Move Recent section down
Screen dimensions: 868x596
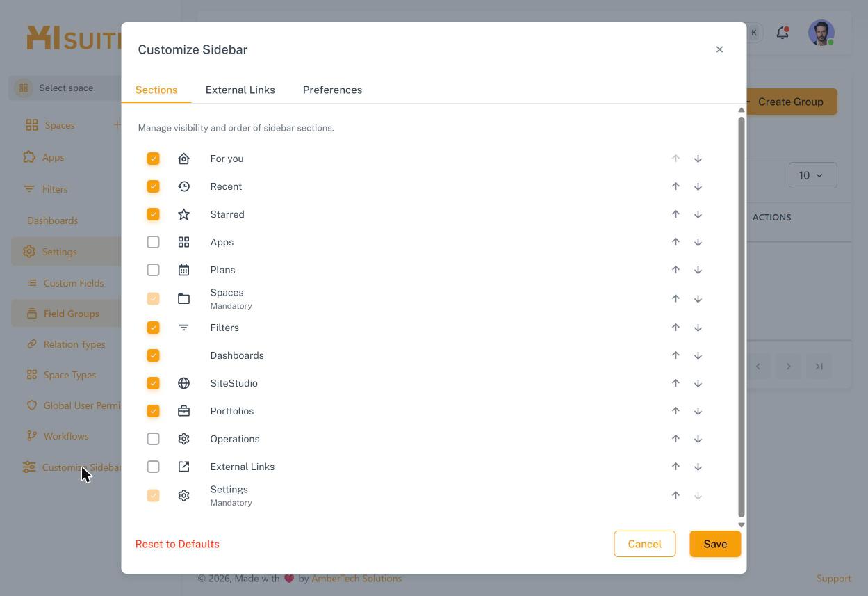pyautogui.click(x=698, y=186)
